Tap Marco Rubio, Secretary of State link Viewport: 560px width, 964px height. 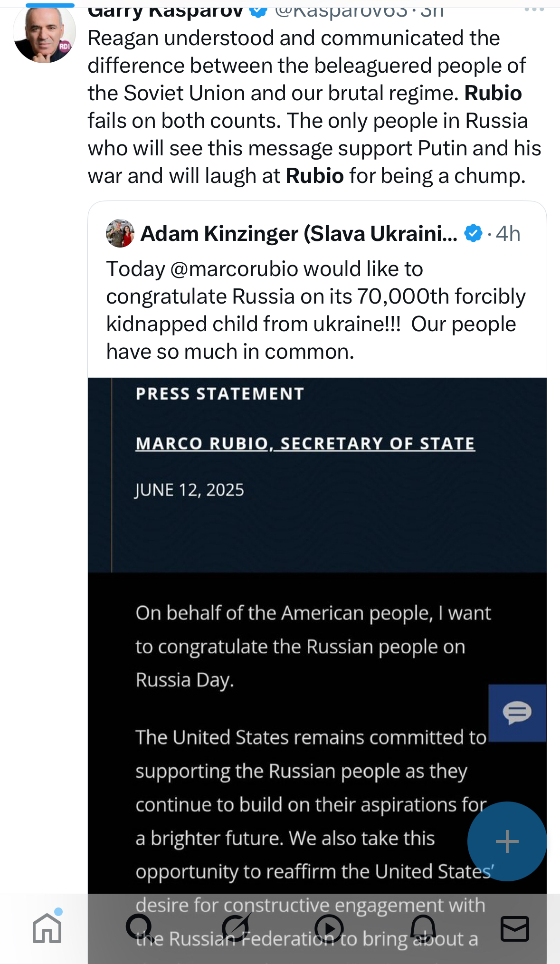click(x=305, y=443)
